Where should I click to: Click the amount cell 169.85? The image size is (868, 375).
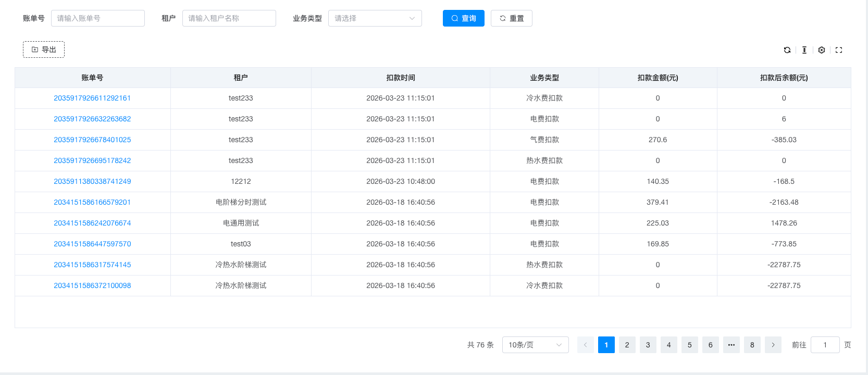(x=658, y=244)
